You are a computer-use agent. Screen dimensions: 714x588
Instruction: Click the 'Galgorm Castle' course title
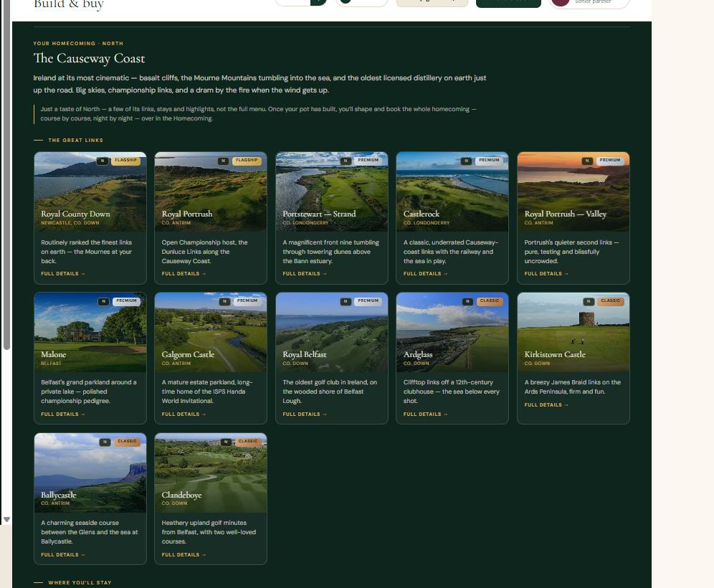click(x=188, y=354)
